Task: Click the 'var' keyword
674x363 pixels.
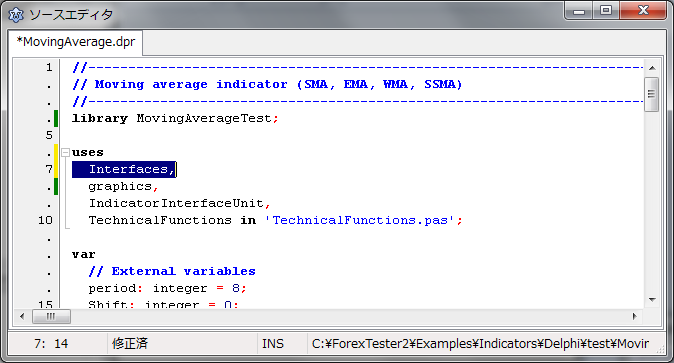Action: pos(83,254)
